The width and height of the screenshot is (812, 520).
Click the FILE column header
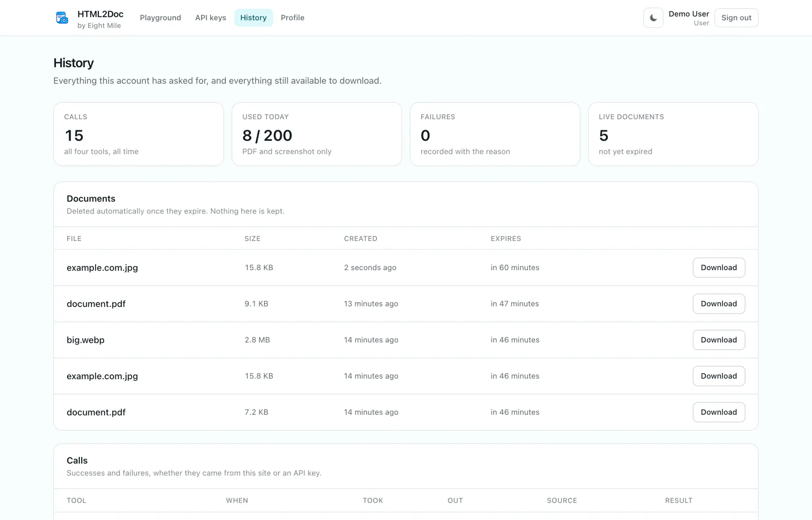[x=74, y=238]
